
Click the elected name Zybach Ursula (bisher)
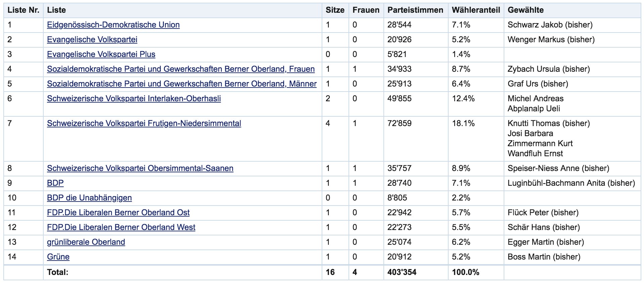pos(549,69)
